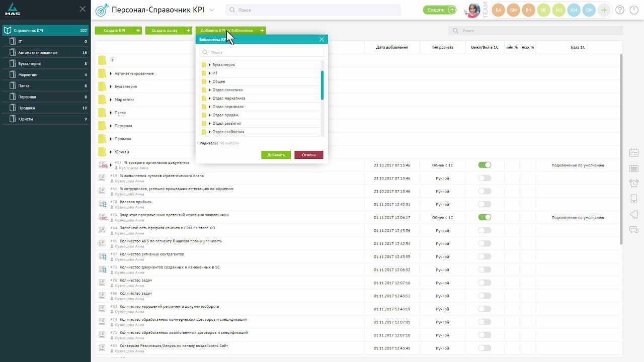Open the alarm clock icon in right rail

tap(634, 184)
